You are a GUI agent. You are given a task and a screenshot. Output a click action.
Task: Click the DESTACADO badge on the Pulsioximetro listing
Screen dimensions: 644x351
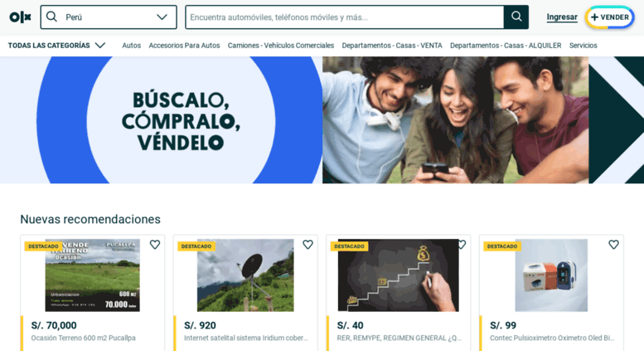coord(502,246)
